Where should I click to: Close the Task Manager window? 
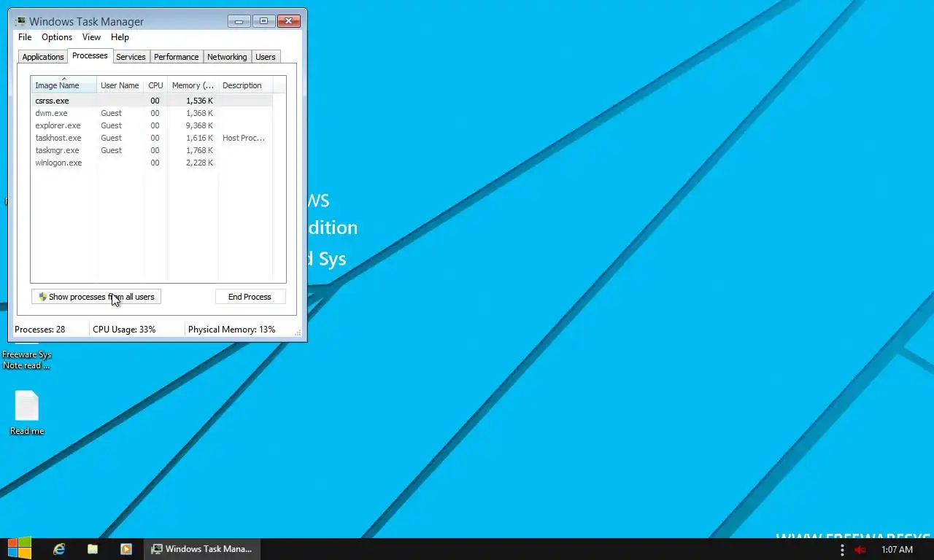point(289,21)
